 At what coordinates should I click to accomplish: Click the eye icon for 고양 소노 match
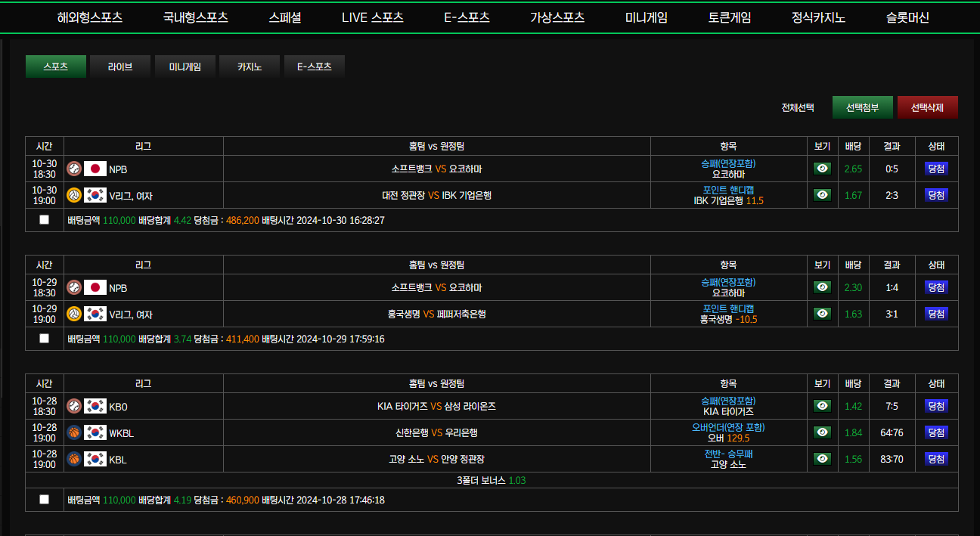tap(822, 459)
